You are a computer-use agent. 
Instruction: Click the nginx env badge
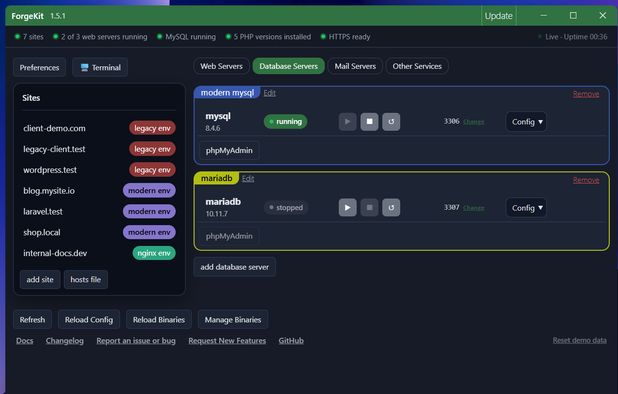click(154, 253)
